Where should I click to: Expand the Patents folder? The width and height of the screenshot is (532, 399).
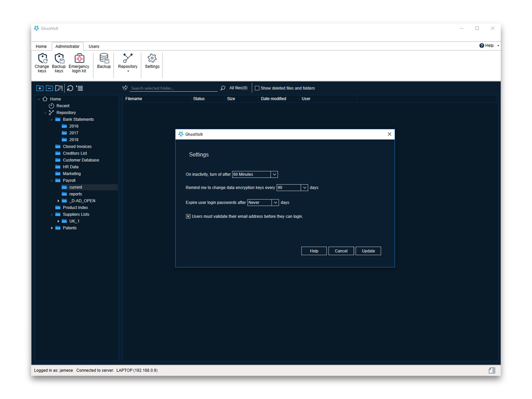pyautogui.click(x=52, y=228)
